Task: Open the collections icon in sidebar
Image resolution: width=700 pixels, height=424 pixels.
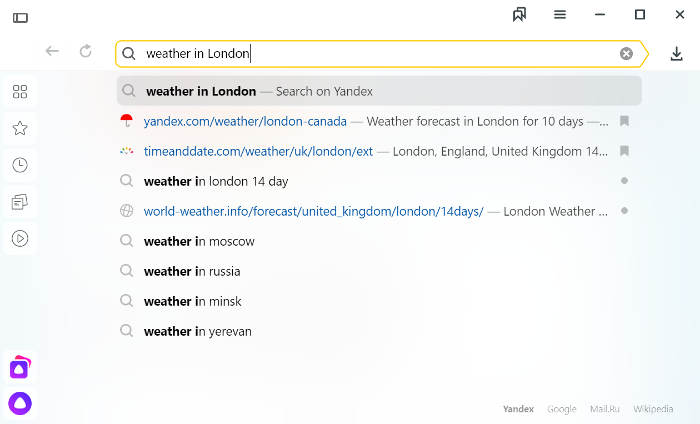Action: coord(20,202)
